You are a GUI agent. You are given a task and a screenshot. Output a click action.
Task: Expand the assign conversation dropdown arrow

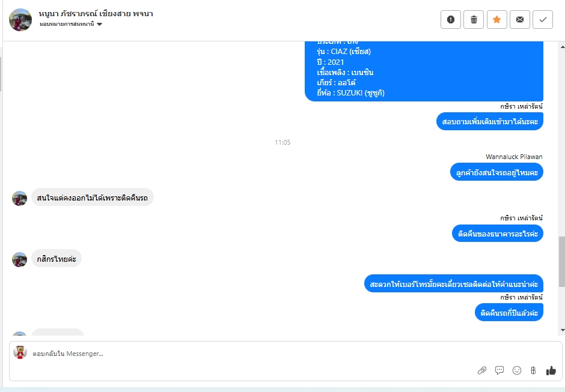[x=99, y=24]
